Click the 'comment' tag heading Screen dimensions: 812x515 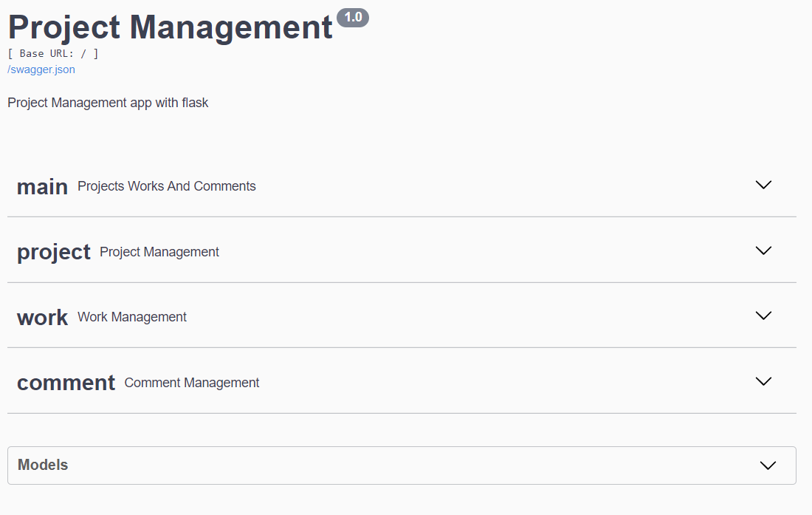click(x=66, y=383)
